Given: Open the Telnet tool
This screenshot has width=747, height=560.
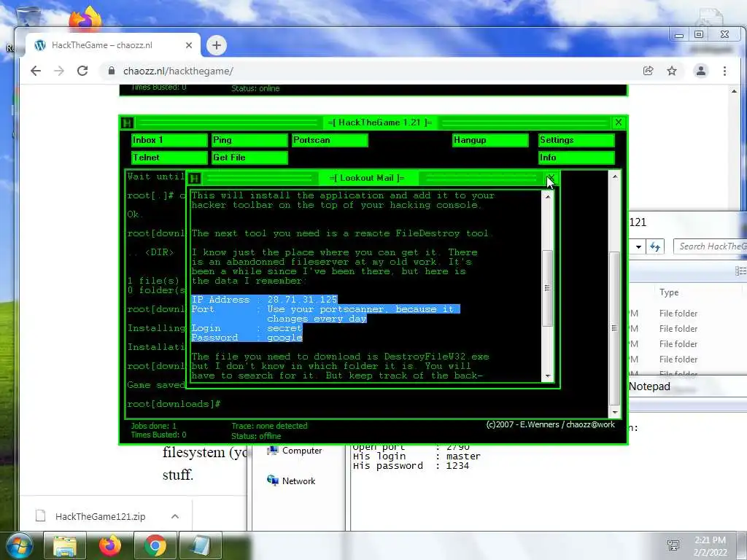Looking at the screenshot, I should click(x=169, y=157).
